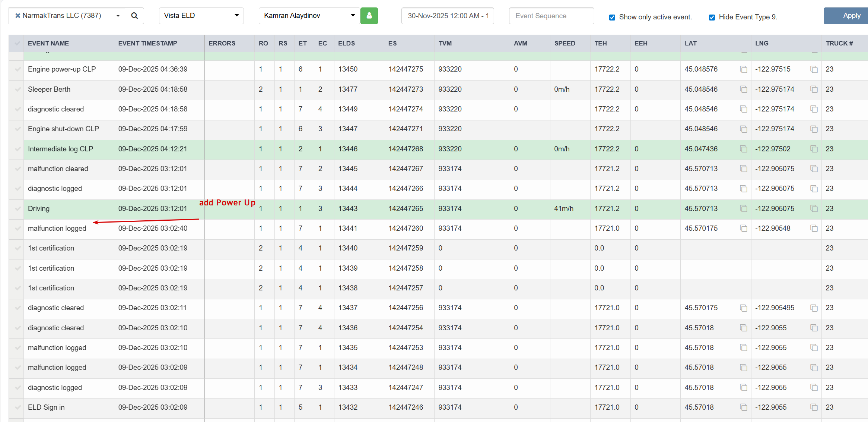Viewport: 868px width, 422px height.
Task: Copy latitude of ELD Sign in row
Action: pos(743,407)
